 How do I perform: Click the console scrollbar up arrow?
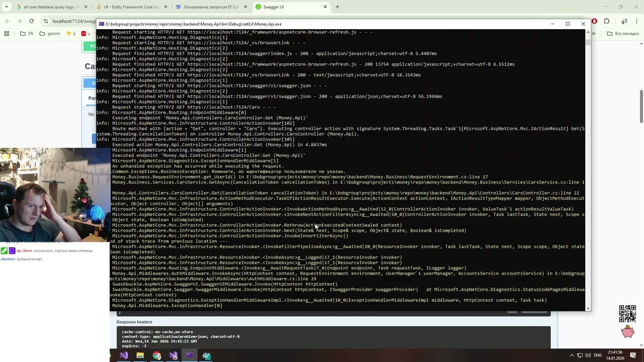click(x=588, y=32)
